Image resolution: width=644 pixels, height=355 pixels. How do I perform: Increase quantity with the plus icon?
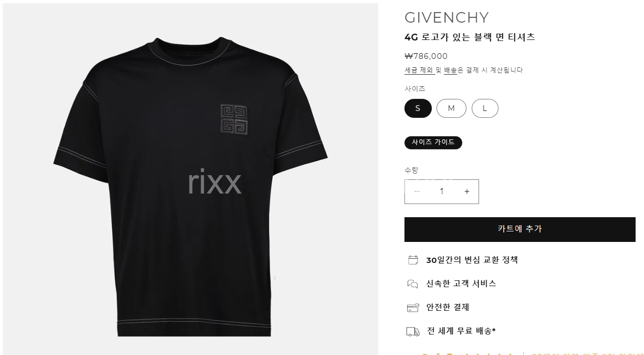466,191
